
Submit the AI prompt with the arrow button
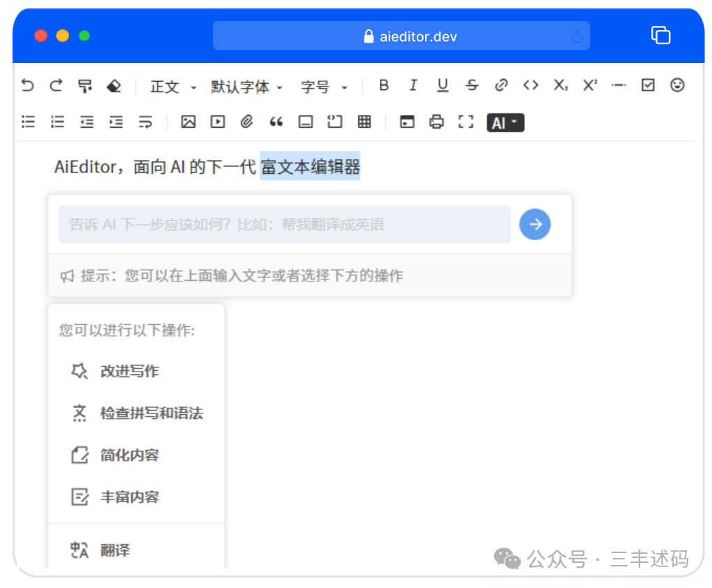coord(535,224)
